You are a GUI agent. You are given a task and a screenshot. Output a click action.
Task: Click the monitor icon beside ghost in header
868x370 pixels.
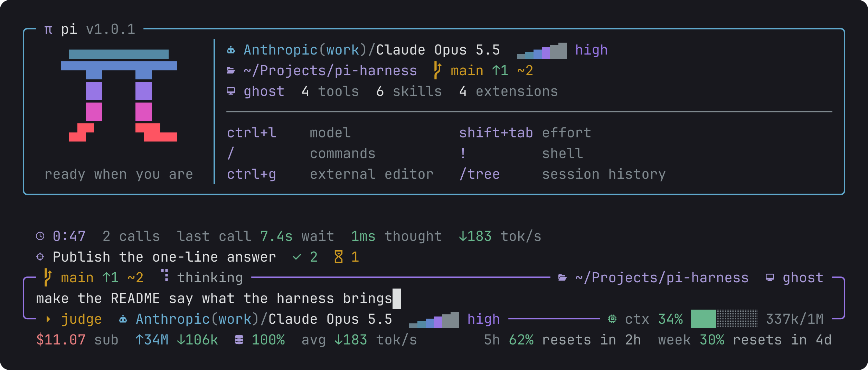pyautogui.click(x=231, y=91)
